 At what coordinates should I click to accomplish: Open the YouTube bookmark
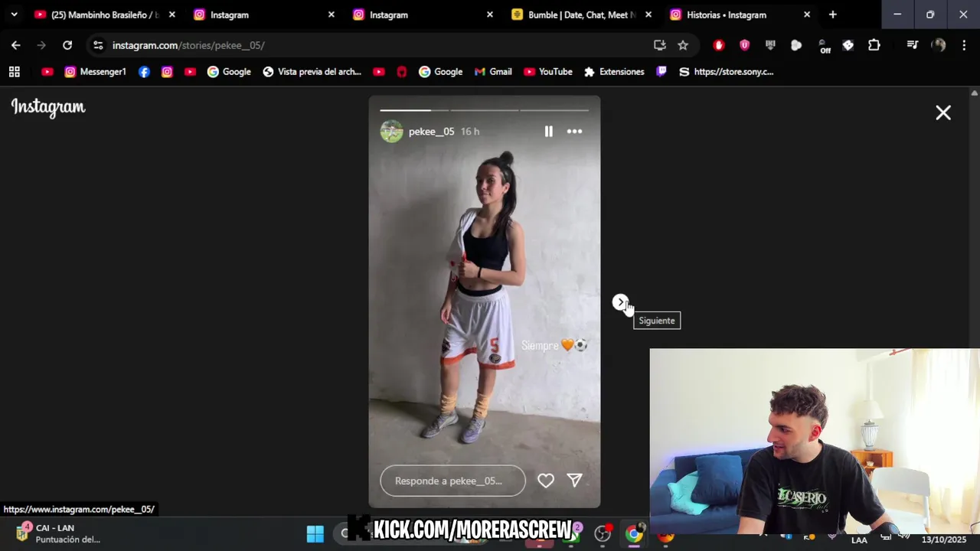tap(548, 72)
